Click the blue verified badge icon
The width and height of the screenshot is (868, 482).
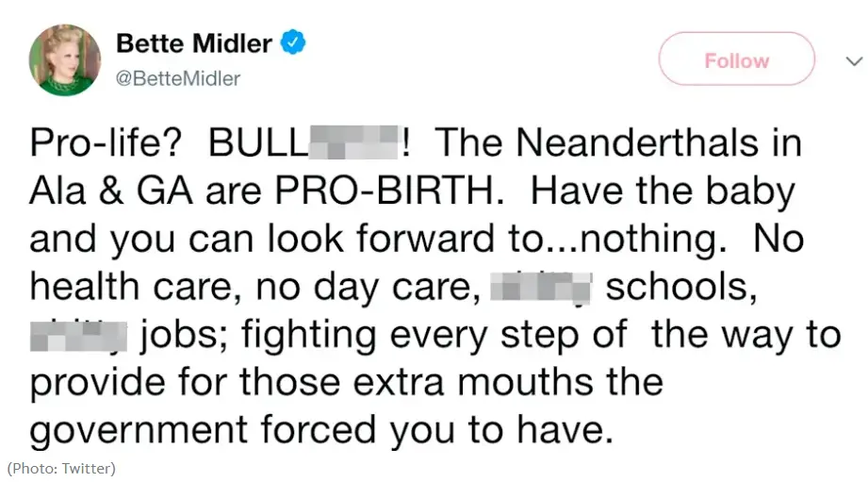click(x=293, y=42)
